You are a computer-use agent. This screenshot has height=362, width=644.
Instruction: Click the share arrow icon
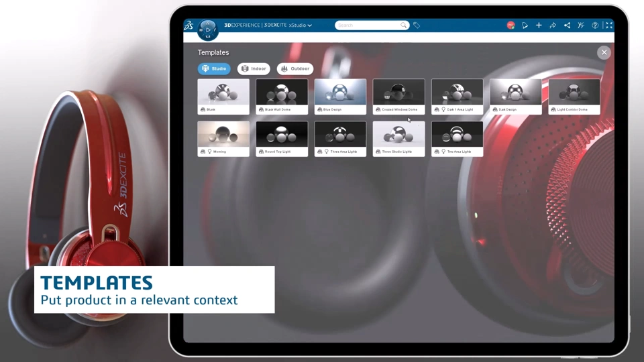tap(553, 25)
